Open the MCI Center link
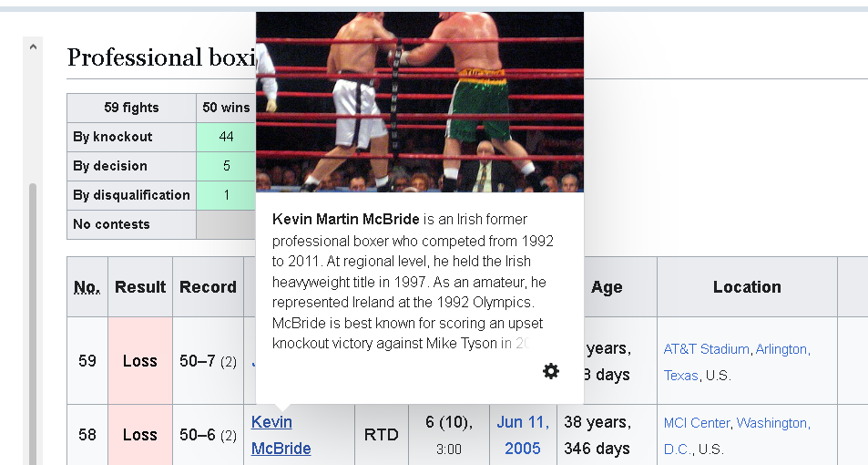 click(x=697, y=423)
